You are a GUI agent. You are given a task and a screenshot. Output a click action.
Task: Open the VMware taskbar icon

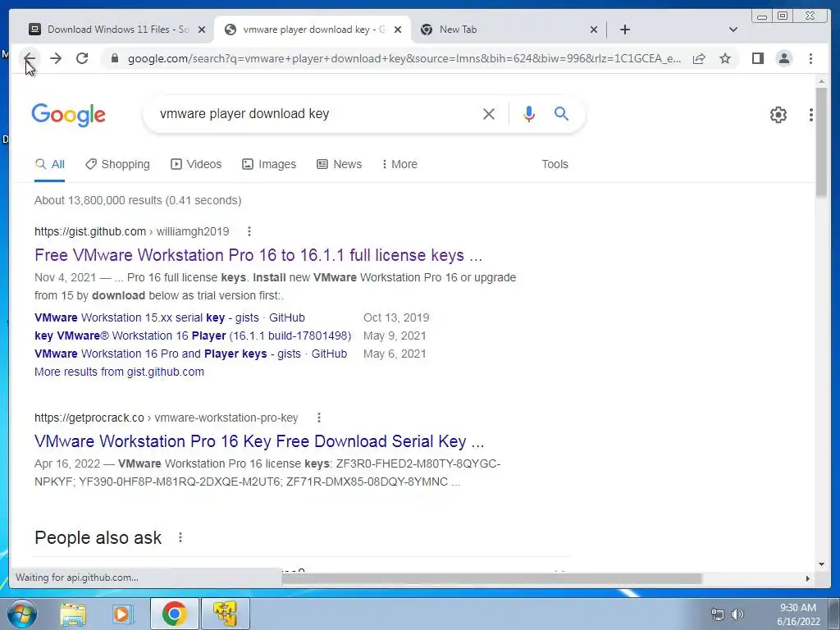coord(225,614)
